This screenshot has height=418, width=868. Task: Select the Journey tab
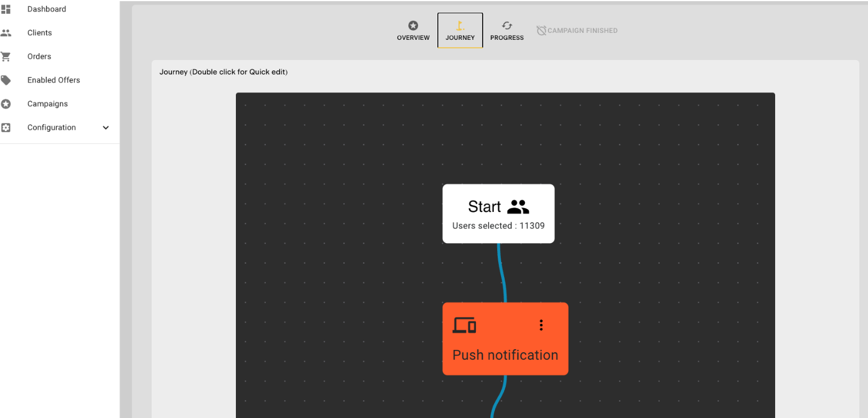click(x=460, y=31)
